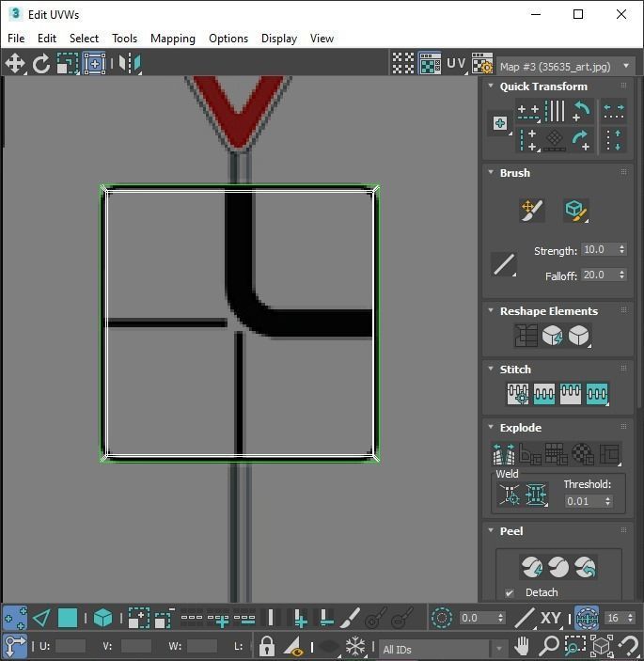
Task: Click the Peel Mode icon
Action: pos(558,567)
